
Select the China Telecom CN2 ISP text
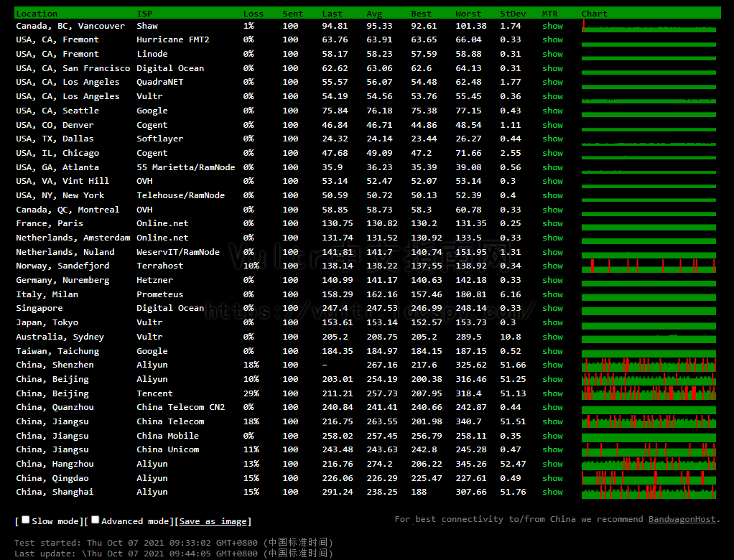coord(181,408)
